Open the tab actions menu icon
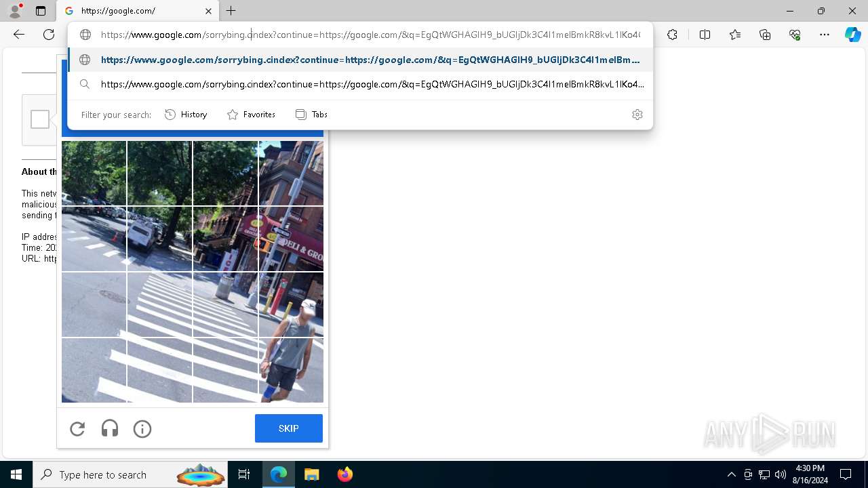868x488 pixels. (41, 11)
